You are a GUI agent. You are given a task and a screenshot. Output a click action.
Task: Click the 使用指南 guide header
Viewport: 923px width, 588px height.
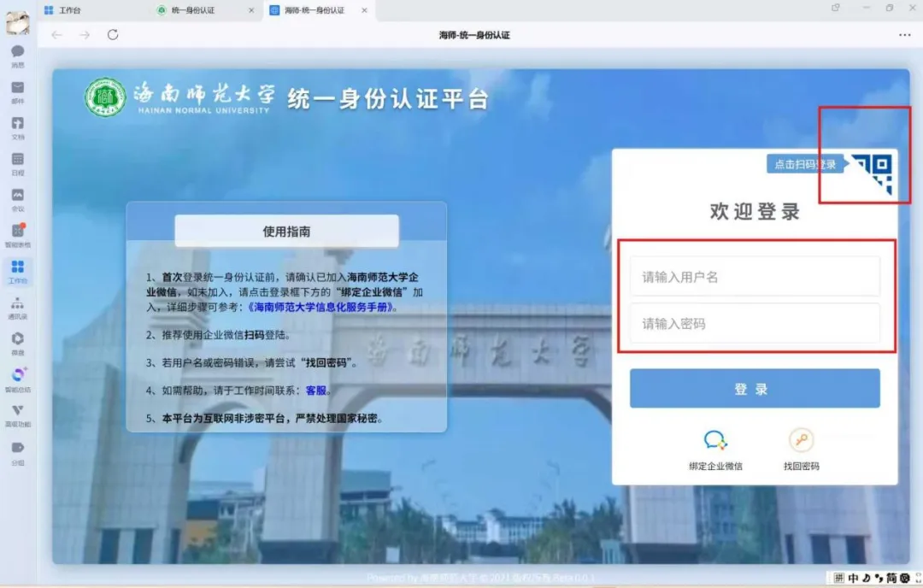(286, 232)
